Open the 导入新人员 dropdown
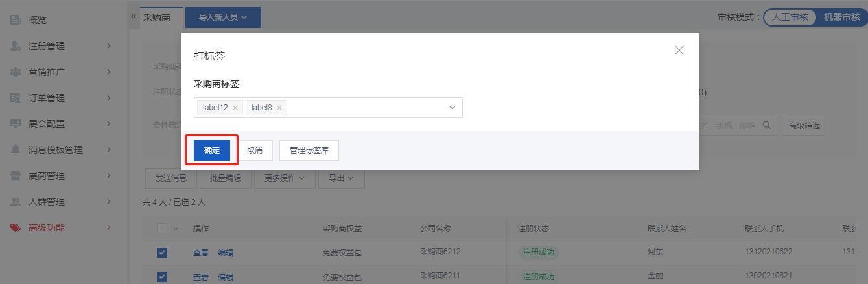Image resolution: width=868 pixels, height=284 pixels. pos(223,18)
